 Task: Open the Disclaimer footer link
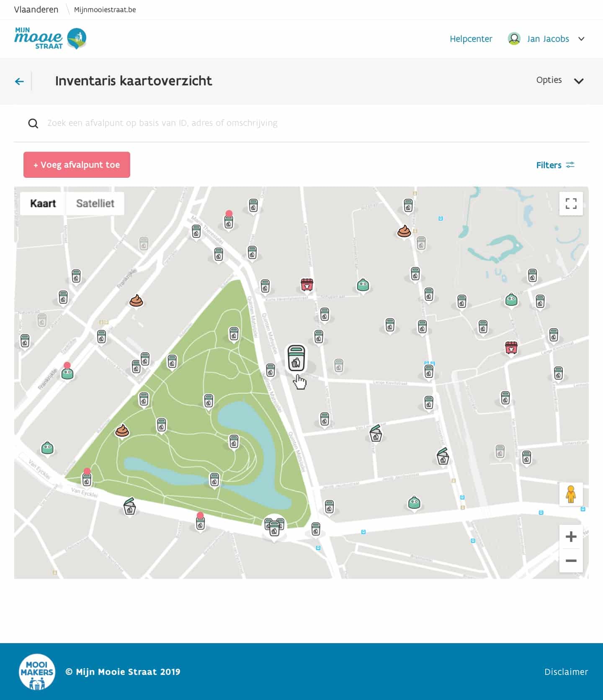[566, 672]
